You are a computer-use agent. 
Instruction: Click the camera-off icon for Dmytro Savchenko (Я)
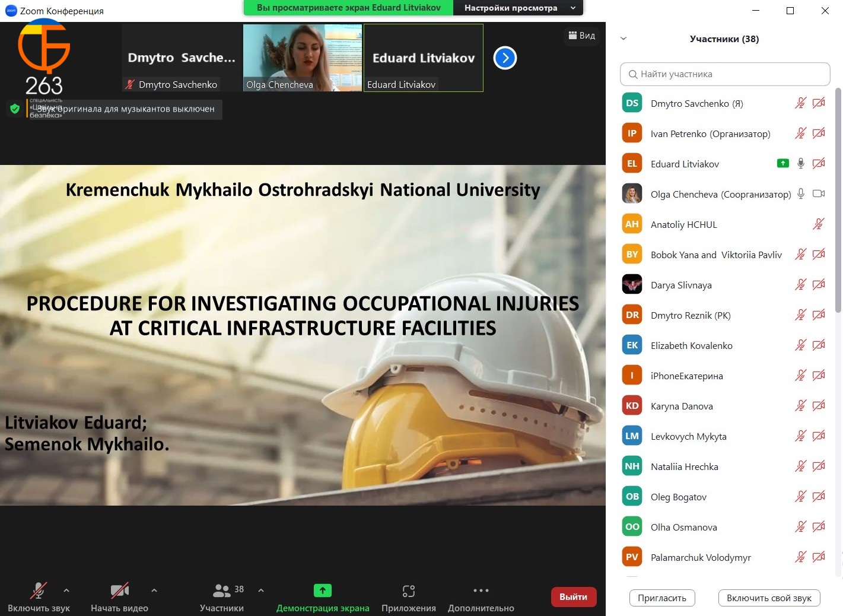[819, 103]
